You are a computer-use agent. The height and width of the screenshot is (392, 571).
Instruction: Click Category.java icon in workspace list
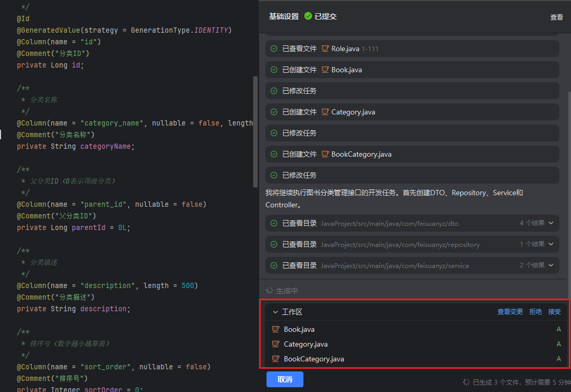tap(275, 344)
